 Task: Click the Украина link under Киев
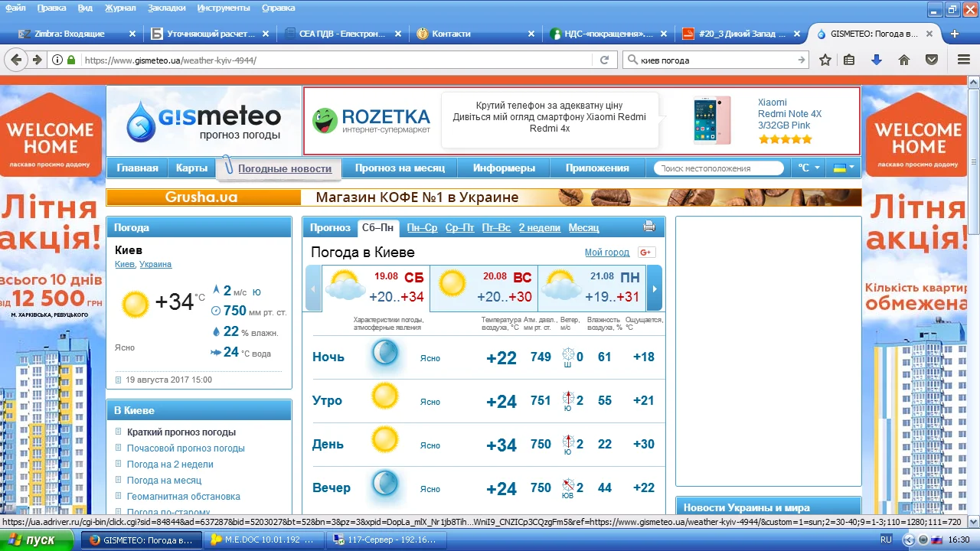[155, 264]
